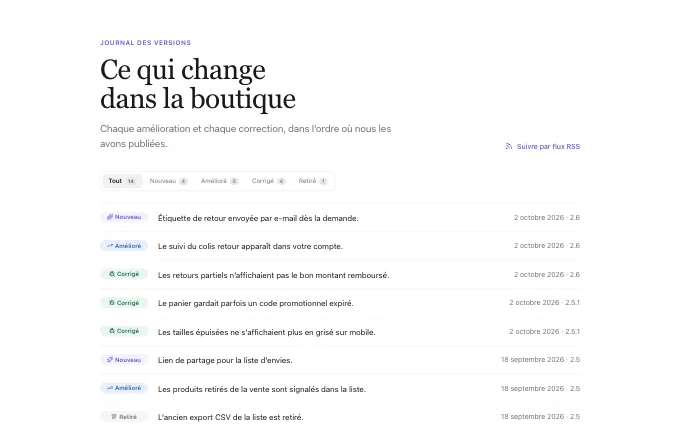The height and width of the screenshot is (425, 680).
Task: Select 'Les produits retirés de la vente' entry
Action: tap(262, 389)
